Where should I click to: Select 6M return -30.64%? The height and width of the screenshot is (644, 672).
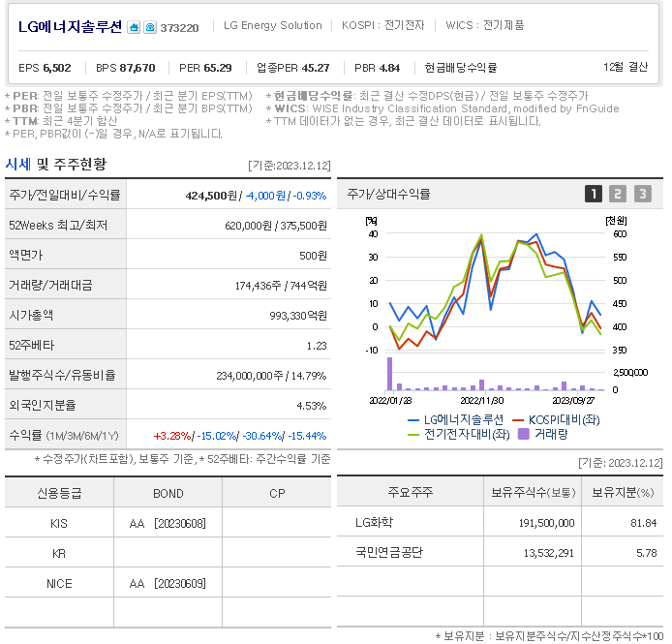(261, 436)
